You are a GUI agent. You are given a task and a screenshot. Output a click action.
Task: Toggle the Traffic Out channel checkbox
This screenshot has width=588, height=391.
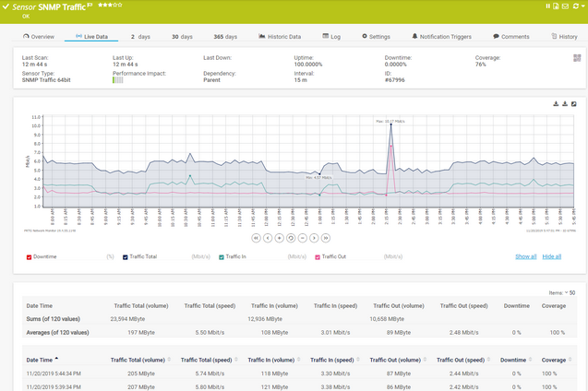[x=318, y=257]
